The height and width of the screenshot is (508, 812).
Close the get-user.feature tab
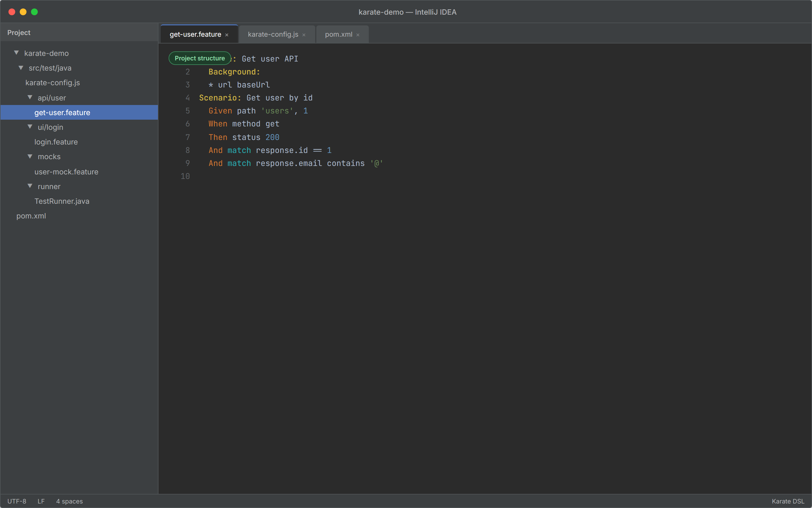(227, 35)
